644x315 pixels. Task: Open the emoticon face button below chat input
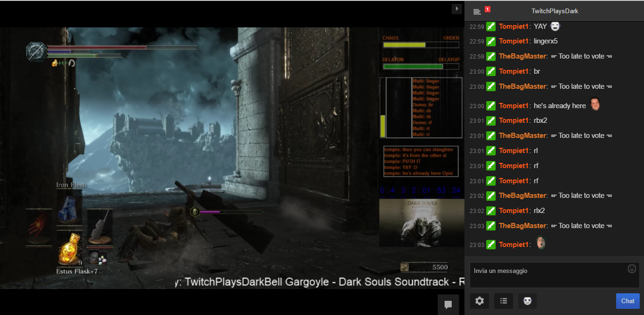click(527, 301)
